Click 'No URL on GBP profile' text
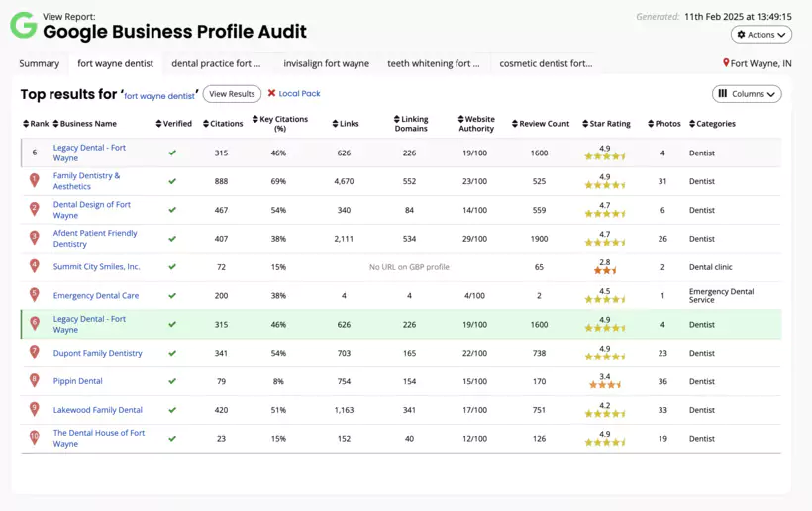Image resolution: width=812 pixels, height=511 pixels. 409,267
